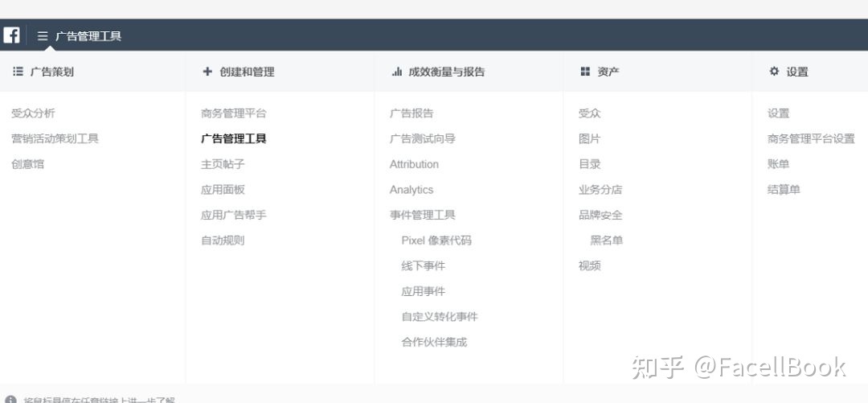Select the 创建和管理 column header

tap(247, 72)
